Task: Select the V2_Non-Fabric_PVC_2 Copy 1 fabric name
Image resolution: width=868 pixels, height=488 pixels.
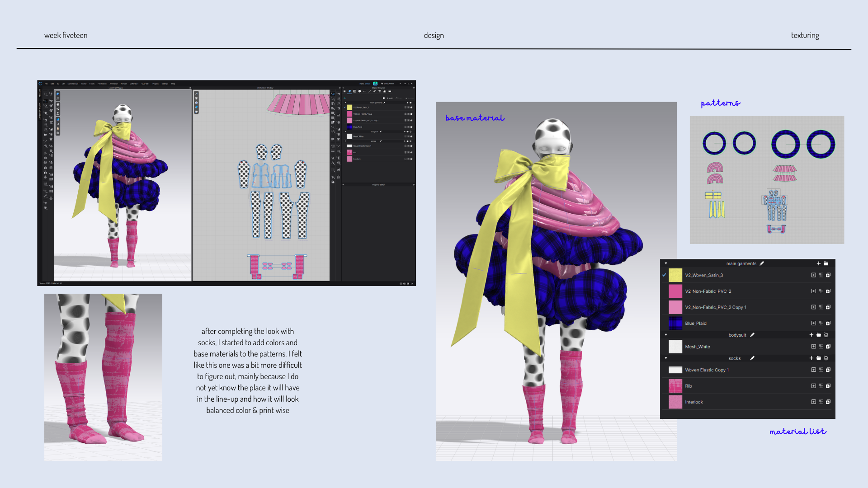Action: point(716,307)
